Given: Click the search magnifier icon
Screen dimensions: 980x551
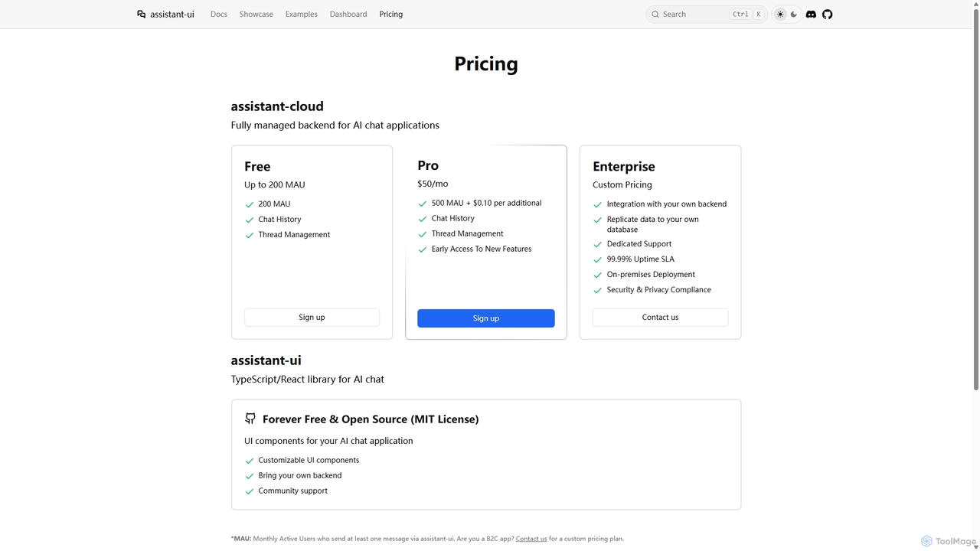Looking at the screenshot, I should point(655,15).
